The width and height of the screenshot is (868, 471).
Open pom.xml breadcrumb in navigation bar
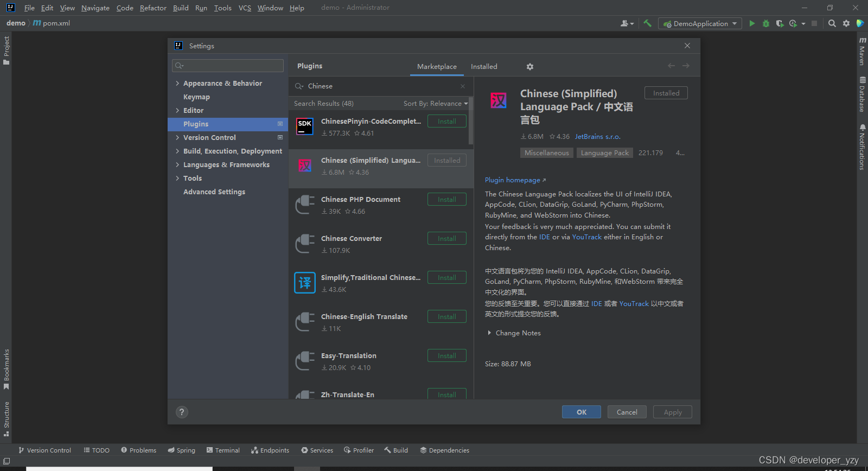tap(52, 23)
